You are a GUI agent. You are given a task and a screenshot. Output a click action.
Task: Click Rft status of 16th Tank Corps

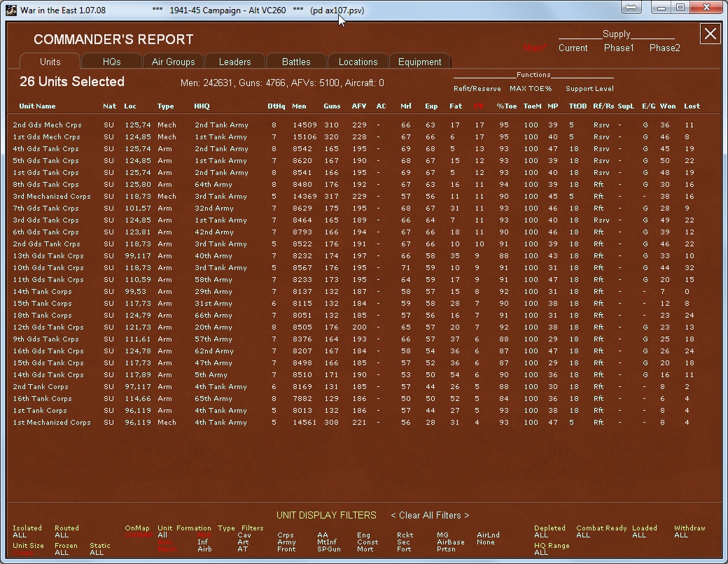coord(598,399)
